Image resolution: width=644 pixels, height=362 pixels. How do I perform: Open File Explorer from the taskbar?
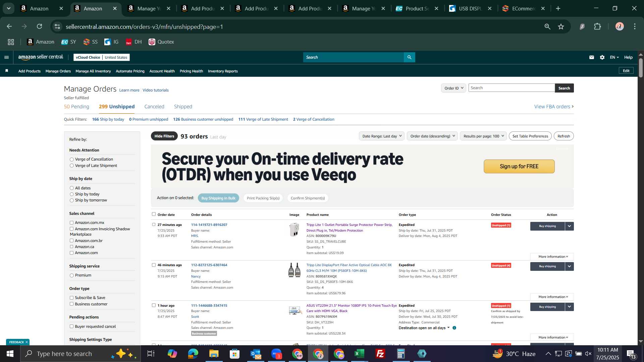coord(214,354)
